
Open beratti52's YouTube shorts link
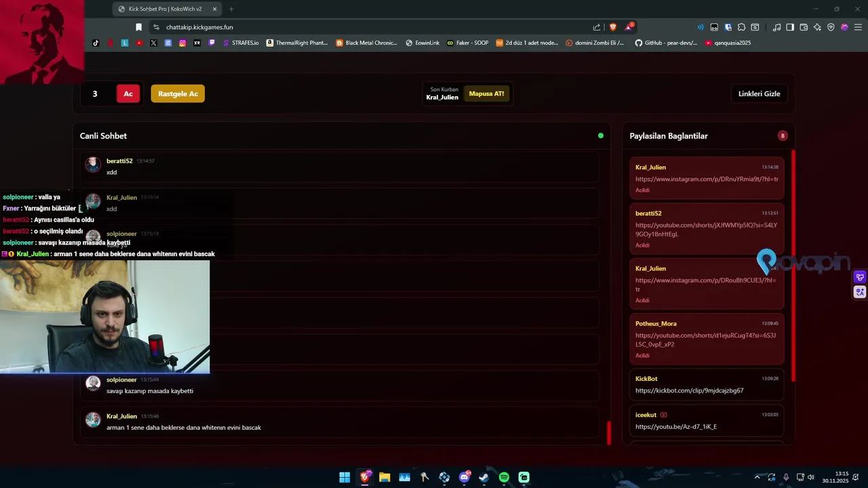point(707,229)
